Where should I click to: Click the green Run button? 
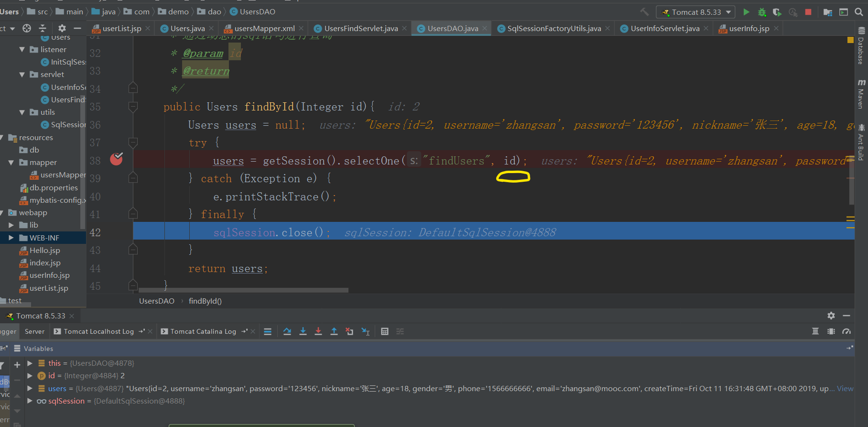746,12
